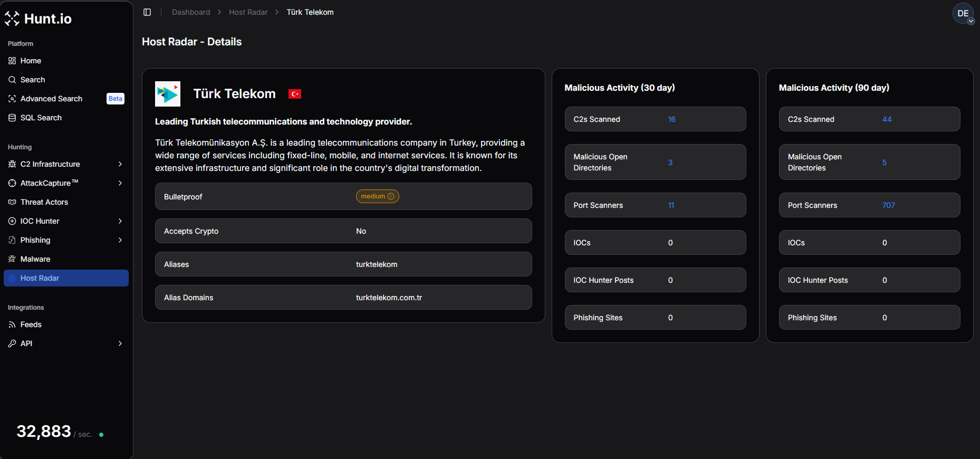Screen dimensions: 980x459
Task: Click the turktelekom.com.tr alias domain
Action: [x=389, y=298]
